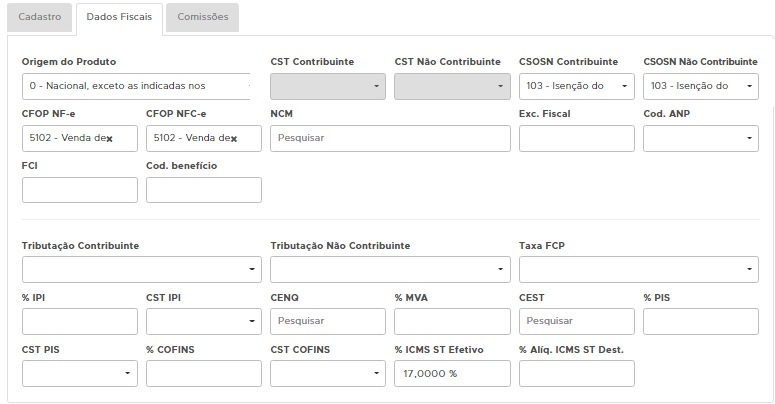The height and width of the screenshot is (404, 775).
Task: Click the CENQ search field
Action: 327,321
